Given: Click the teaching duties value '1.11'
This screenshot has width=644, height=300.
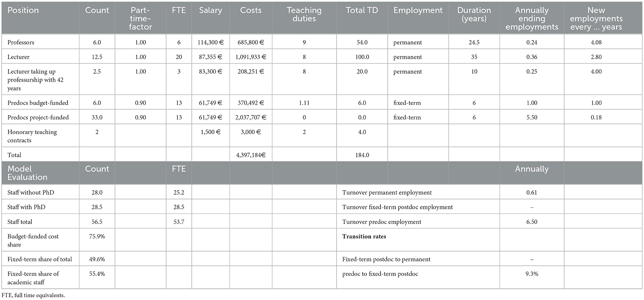Looking at the screenshot, I should (x=304, y=103).
